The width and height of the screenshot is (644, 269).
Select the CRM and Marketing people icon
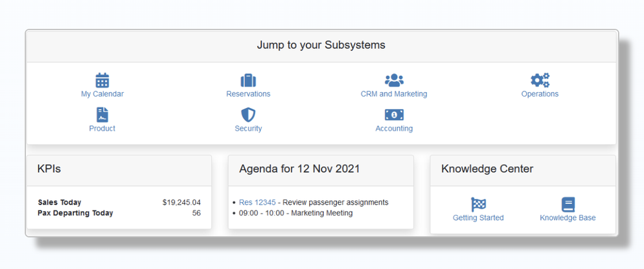[x=394, y=80]
